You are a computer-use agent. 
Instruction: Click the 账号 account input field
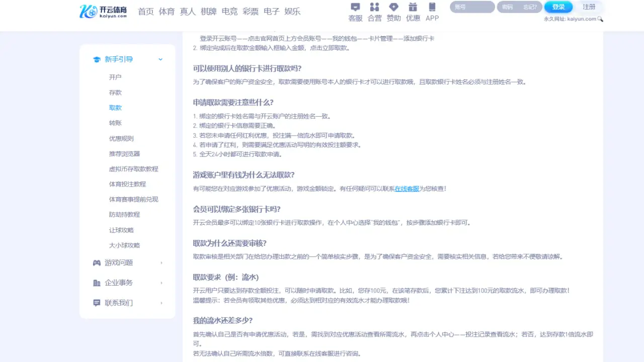click(471, 7)
